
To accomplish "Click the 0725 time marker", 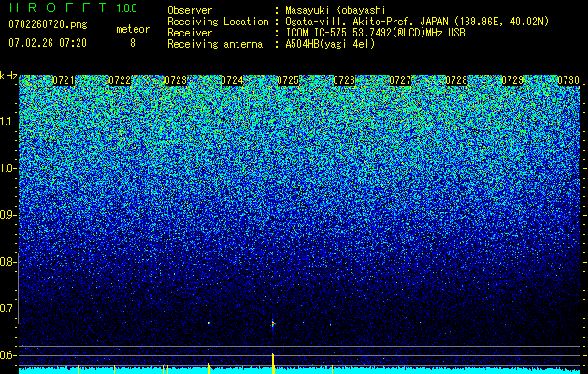I will tap(288, 80).
